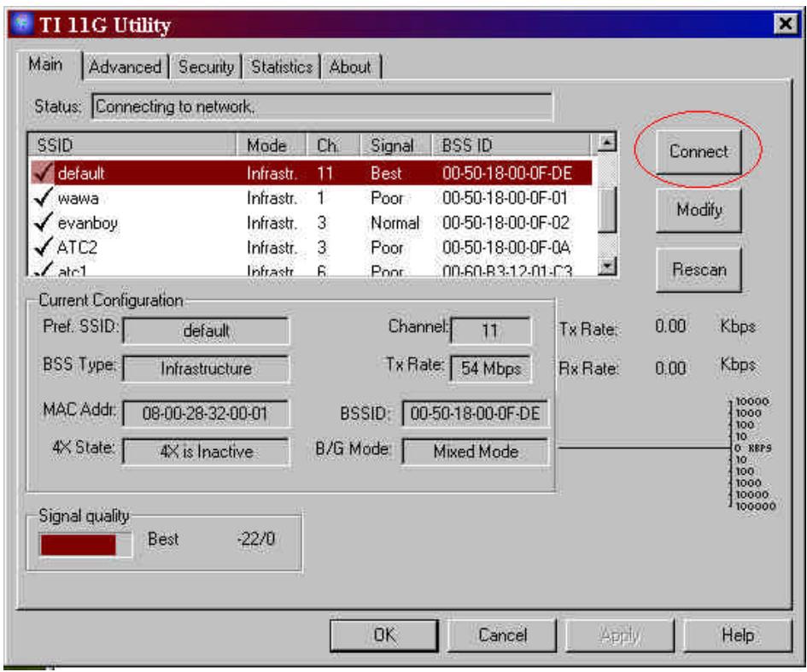Viewport: 807px width, 672px height.
Task: Rescan for wireless networks
Action: click(699, 270)
